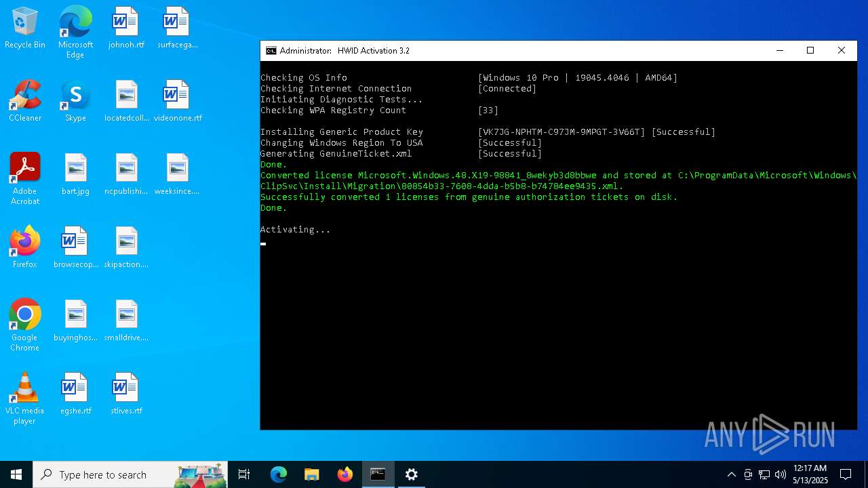Click the Type here to search box
The width and height of the screenshot is (868, 488).
pyautogui.click(x=130, y=474)
